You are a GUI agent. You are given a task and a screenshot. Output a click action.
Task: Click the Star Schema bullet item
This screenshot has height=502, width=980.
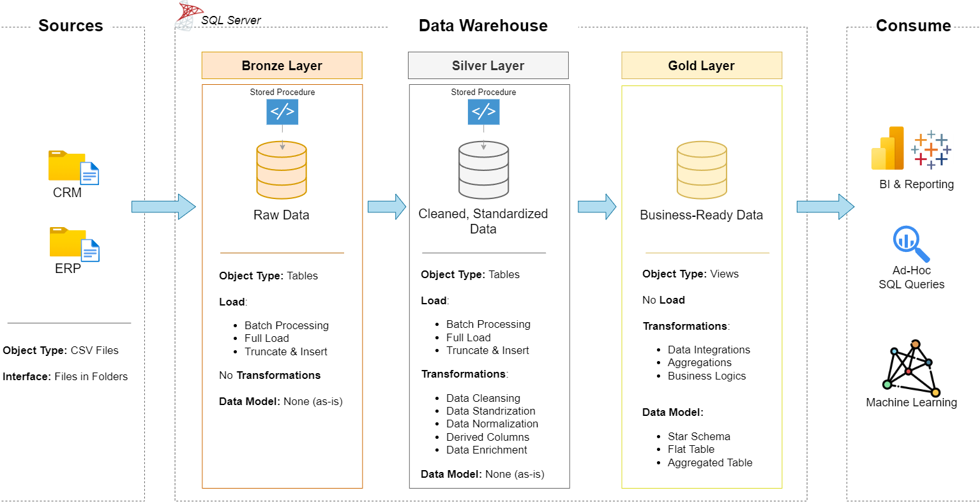coord(699,436)
